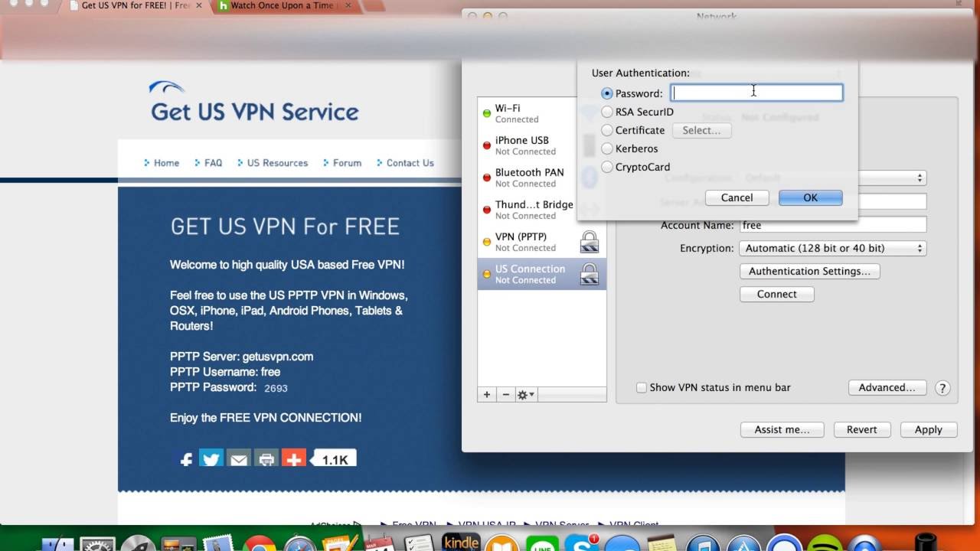
Task: Focus the Password text field
Action: point(756,93)
